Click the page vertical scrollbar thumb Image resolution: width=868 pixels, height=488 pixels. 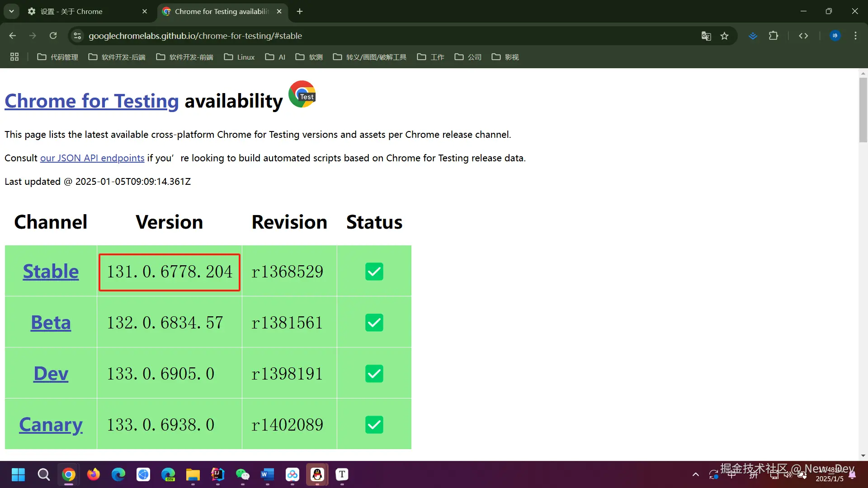(x=863, y=110)
